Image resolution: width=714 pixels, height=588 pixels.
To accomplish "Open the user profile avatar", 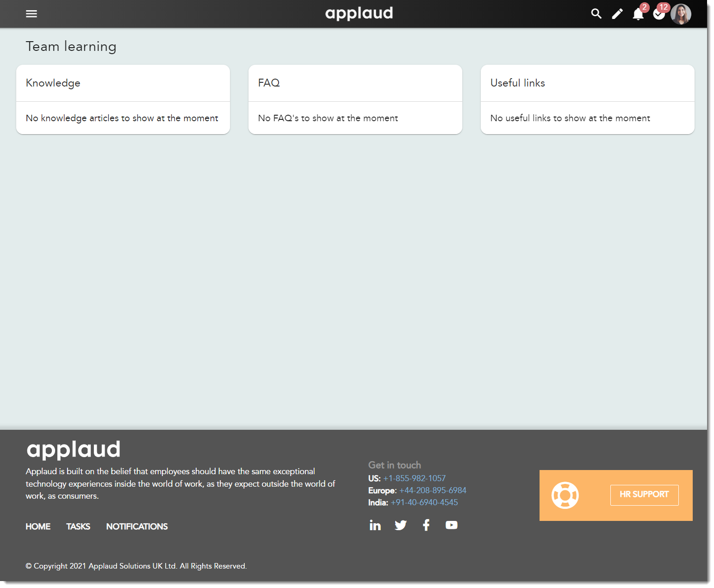I will [681, 14].
